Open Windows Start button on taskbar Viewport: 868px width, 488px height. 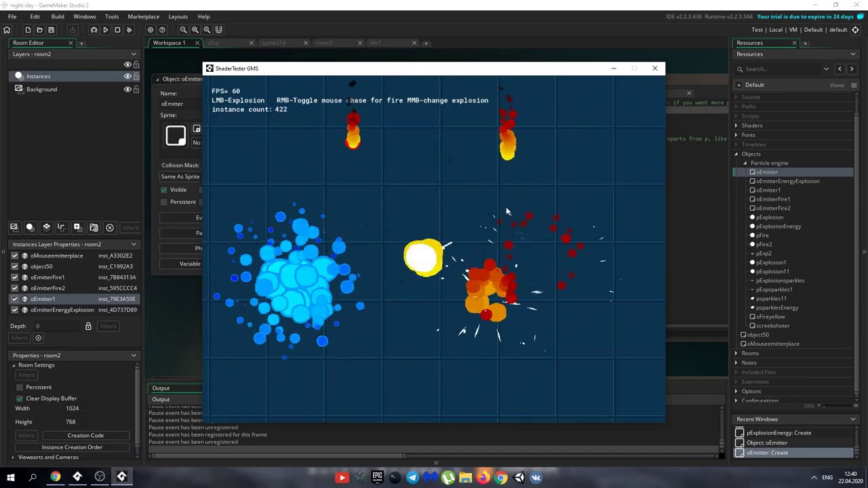[x=12, y=477]
